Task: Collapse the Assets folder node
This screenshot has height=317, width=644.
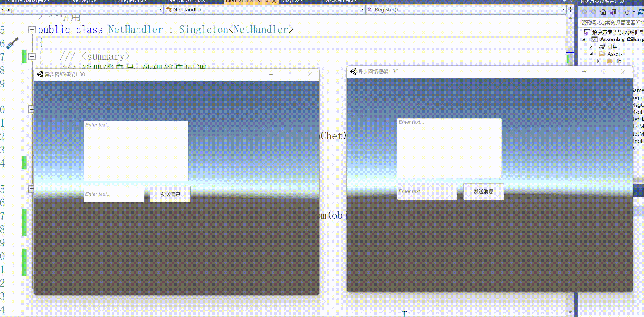Action: [x=591, y=54]
